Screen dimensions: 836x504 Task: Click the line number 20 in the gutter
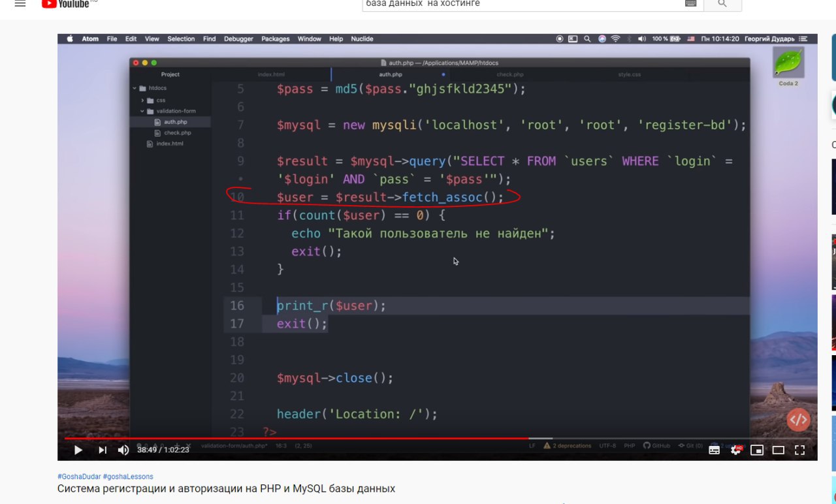237,378
